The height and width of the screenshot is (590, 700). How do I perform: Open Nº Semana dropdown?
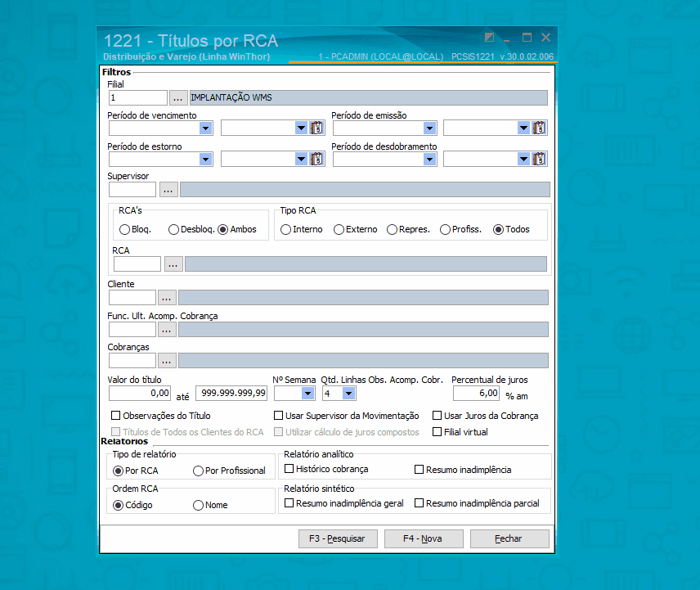coord(307,394)
